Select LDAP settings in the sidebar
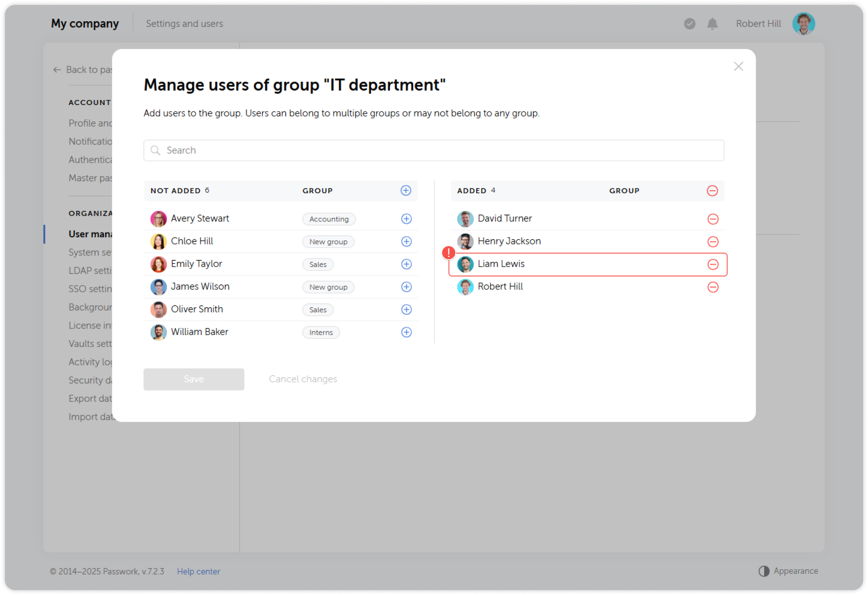The height and width of the screenshot is (595, 868). coord(91,271)
